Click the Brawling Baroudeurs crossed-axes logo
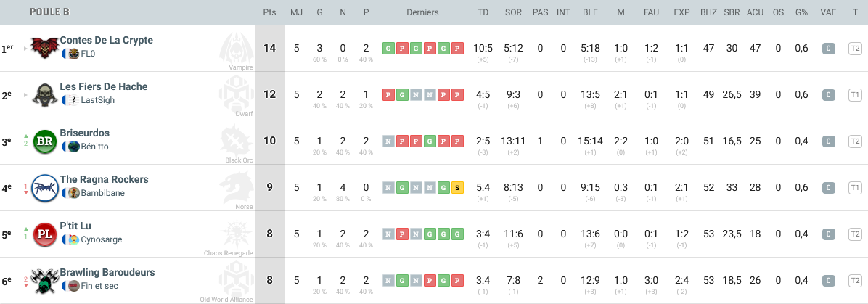This screenshot has height=304, width=868. [x=44, y=280]
